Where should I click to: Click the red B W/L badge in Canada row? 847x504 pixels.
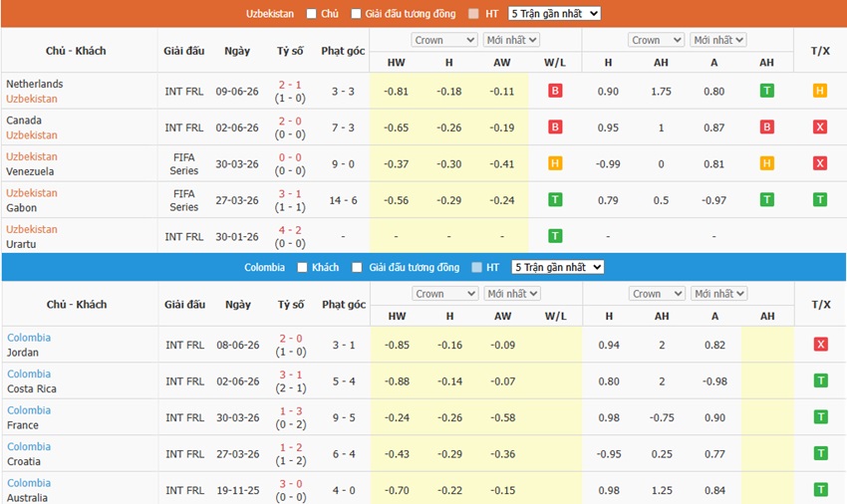(555, 126)
